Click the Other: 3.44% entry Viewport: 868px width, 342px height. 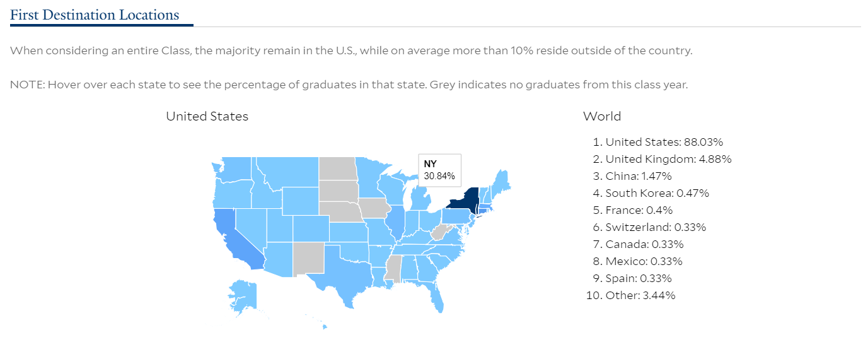tap(640, 295)
